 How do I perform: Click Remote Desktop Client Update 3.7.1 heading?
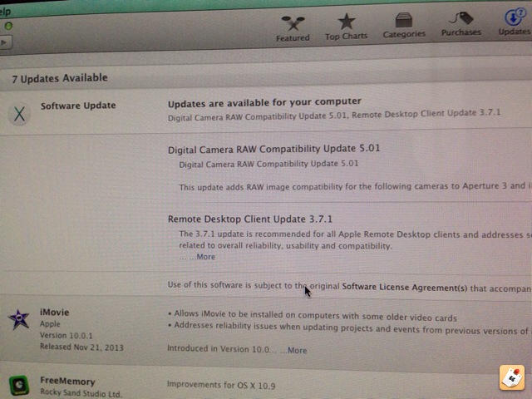pyautogui.click(x=249, y=219)
